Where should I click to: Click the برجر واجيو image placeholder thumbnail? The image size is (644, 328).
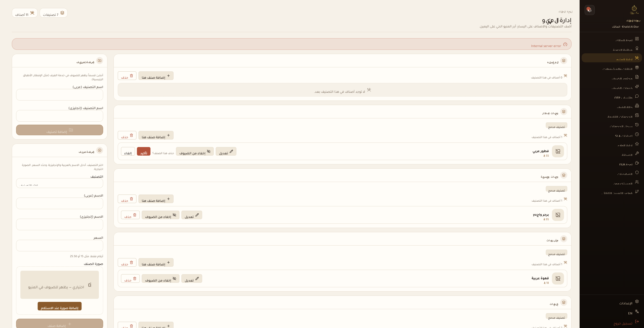coord(558,215)
